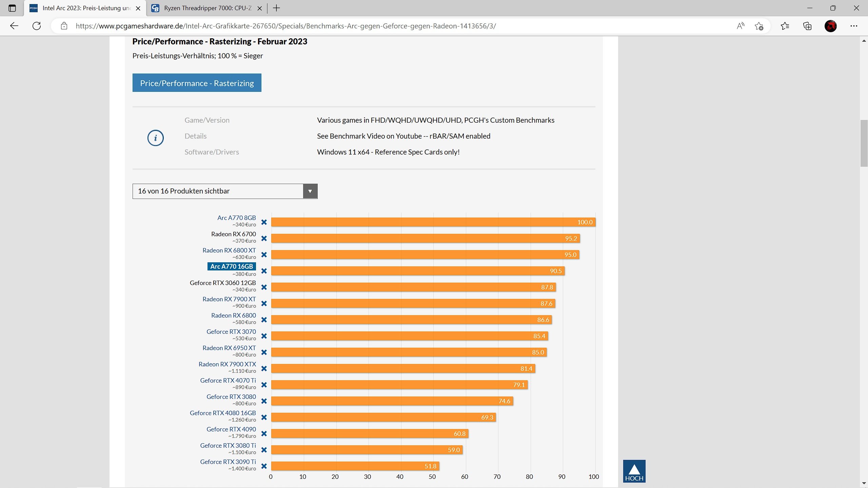
Task: Click Price/Performance - Rasterizing button
Action: 197,83
